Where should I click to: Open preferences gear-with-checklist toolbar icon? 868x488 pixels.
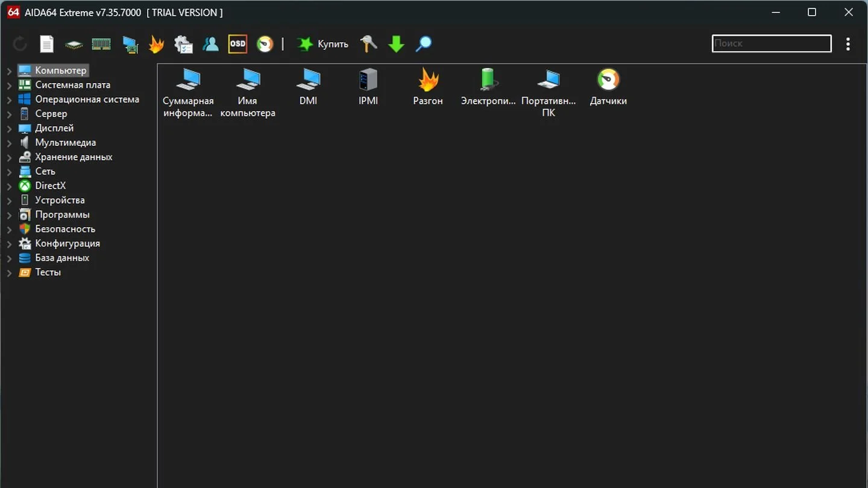pos(183,44)
